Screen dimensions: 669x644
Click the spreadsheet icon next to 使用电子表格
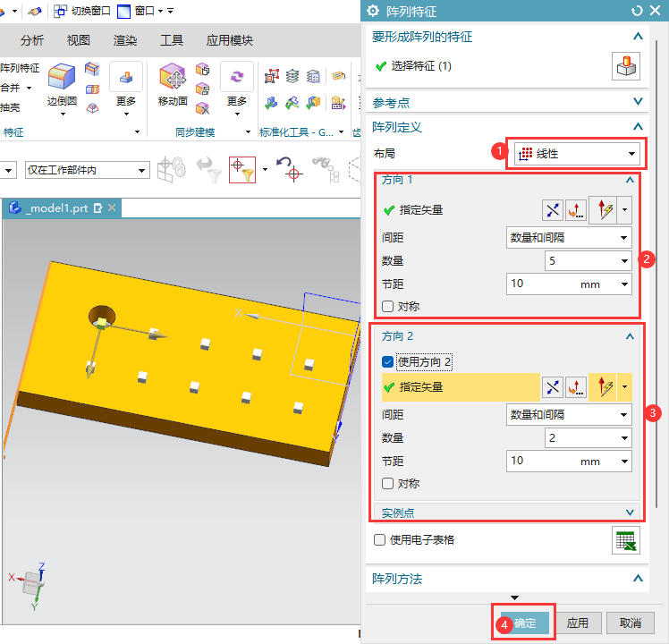click(626, 541)
